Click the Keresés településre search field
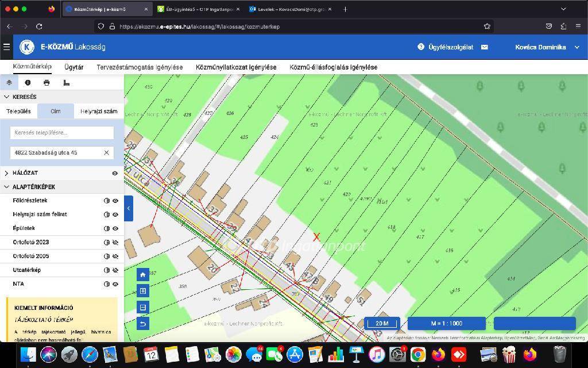This screenshot has width=588, height=368. 62,133
